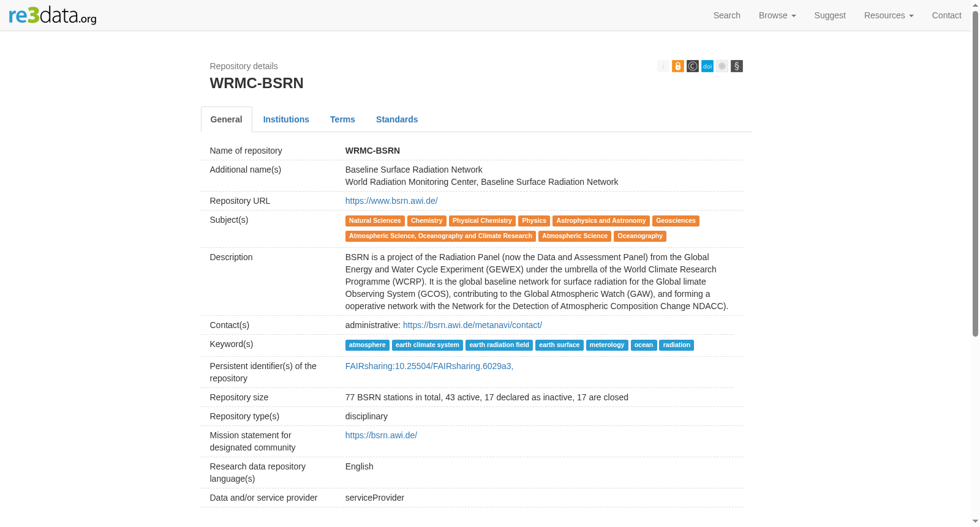The height and width of the screenshot is (527, 980).
Task: Open the Suggest page
Action: pyautogui.click(x=830, y=15)
